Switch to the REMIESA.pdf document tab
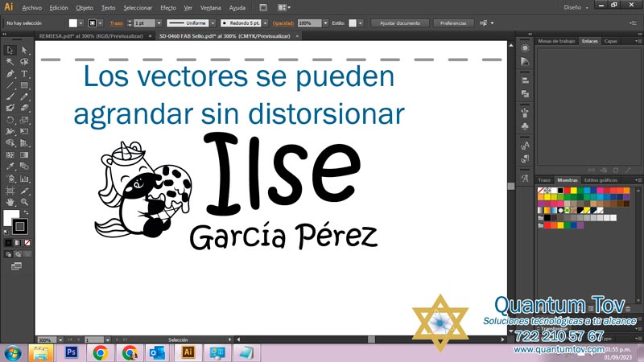Image resolution: width=644 pixels, height=362 pixels. tap(91, 36)
